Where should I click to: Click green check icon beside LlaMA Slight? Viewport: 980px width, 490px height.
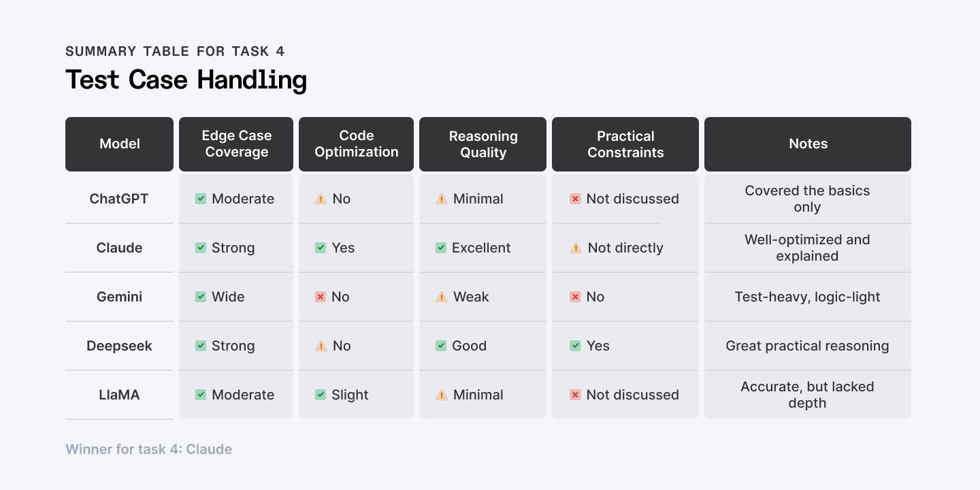tap(321, 395)
